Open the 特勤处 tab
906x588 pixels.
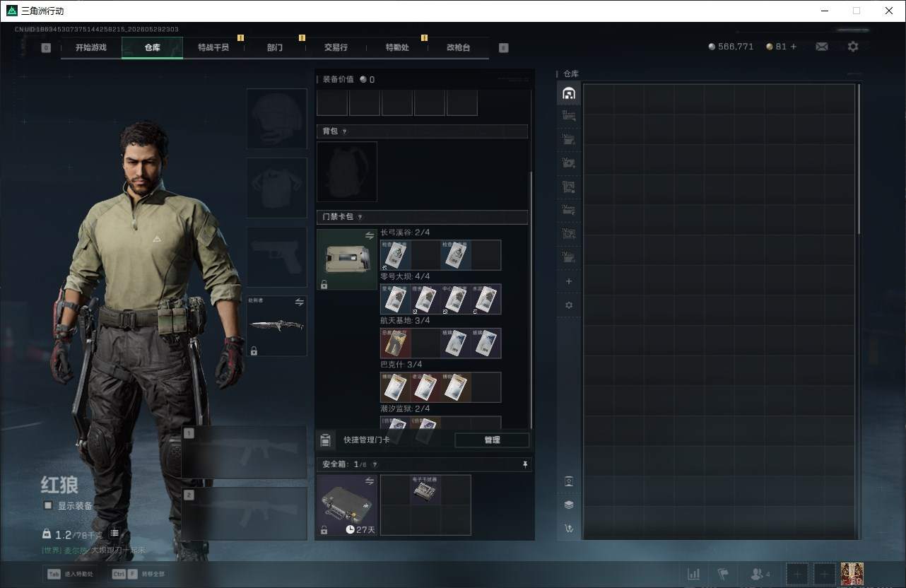(397, 47)
